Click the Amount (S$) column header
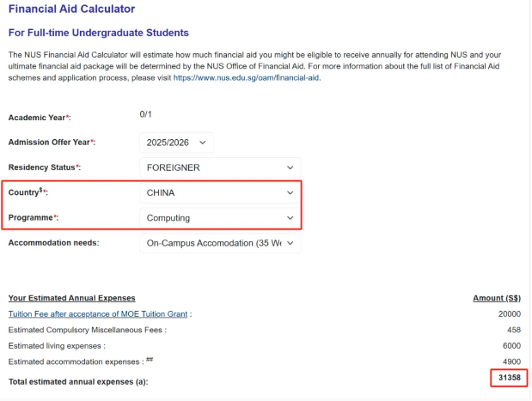 tap(497, 298)
